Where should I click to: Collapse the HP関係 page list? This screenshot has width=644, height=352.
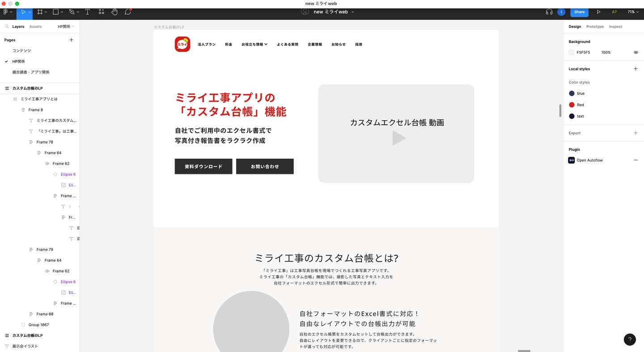(66, 27)
